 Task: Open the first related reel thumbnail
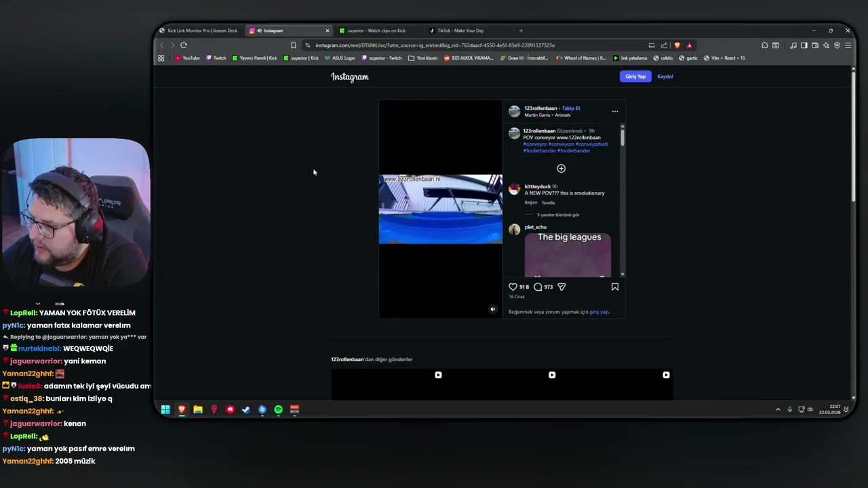[x=387, y=384]
